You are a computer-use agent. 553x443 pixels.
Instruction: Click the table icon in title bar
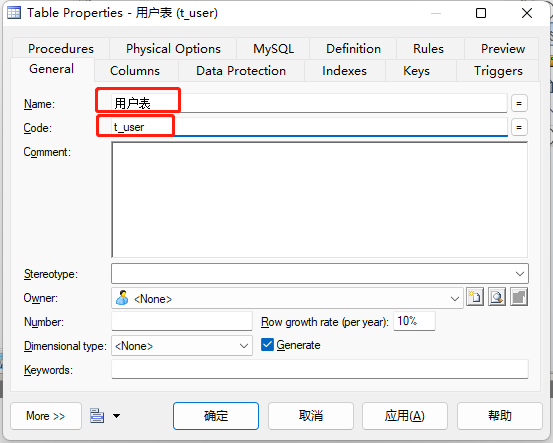14,13
